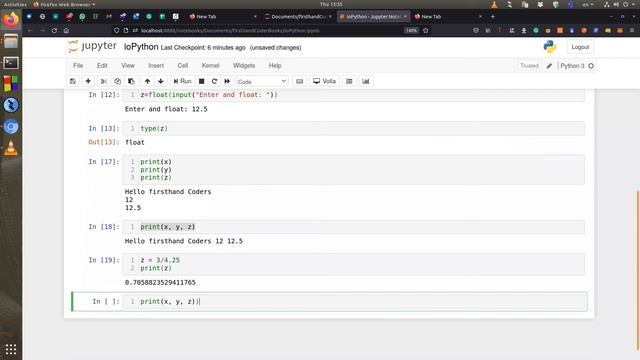640x360 pixels.
Task: Click the bar chart toolbar icon
Action: 366,81
